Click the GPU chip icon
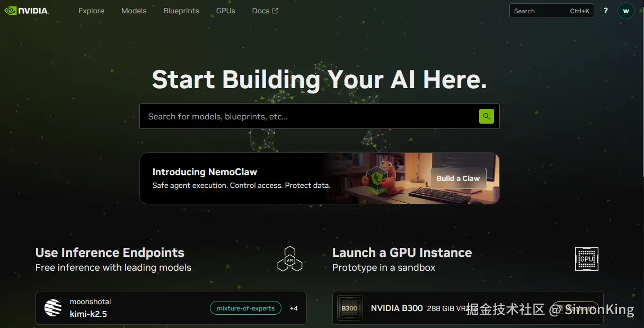 coord(587,259)
